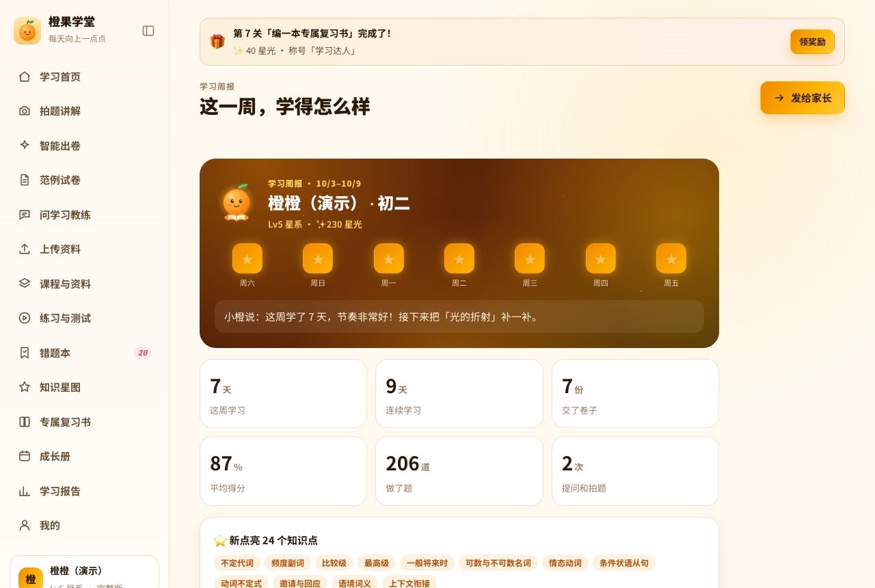The image size is (875, 588).
Task: Open 成长册 calendar icon
Action: click(x=25, y=456)
